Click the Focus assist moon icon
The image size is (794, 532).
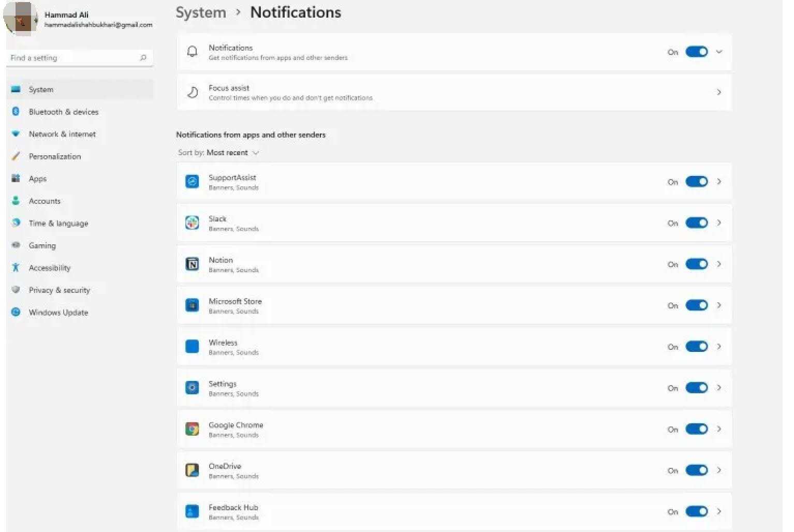192,92
